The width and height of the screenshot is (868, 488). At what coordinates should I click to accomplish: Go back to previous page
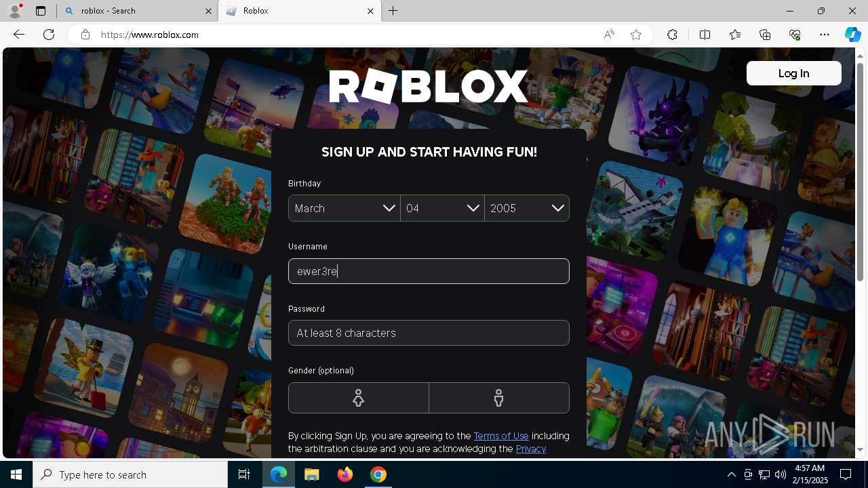click(19, 35)
